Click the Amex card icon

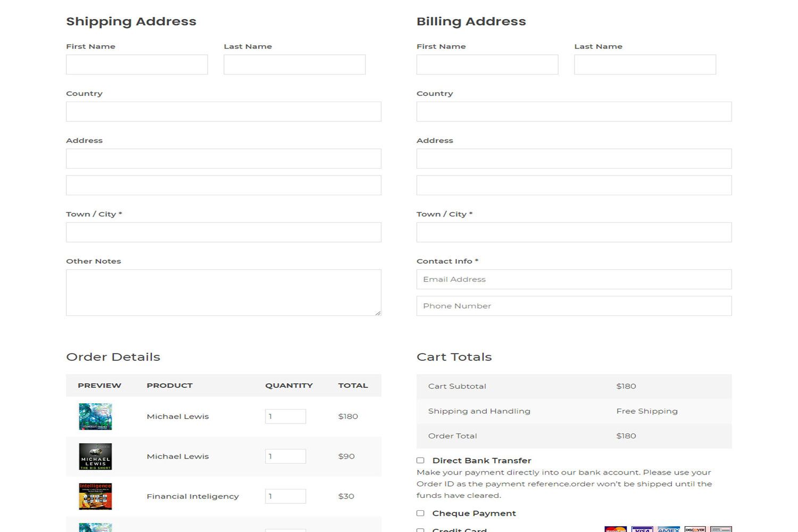[x=669, y=529]
